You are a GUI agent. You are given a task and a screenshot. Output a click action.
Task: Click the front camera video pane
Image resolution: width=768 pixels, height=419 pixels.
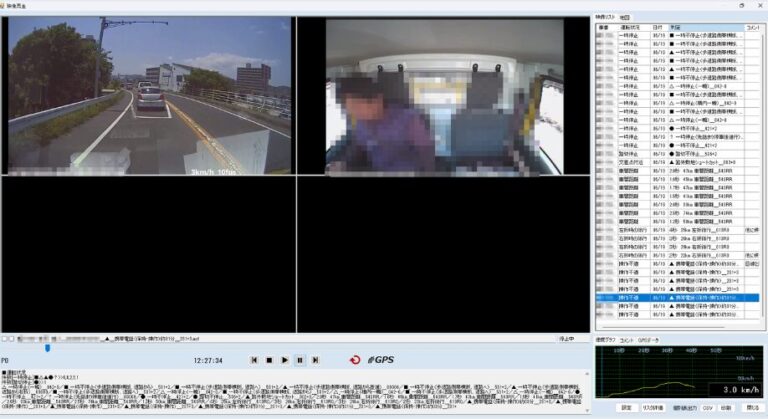pyautogui.click(x=150, y=95)
